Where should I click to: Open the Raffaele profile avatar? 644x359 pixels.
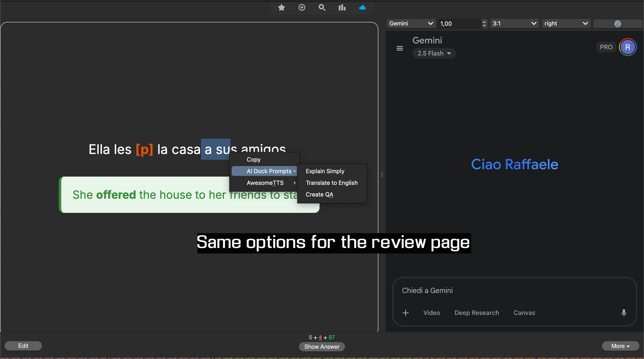point(628,47)
